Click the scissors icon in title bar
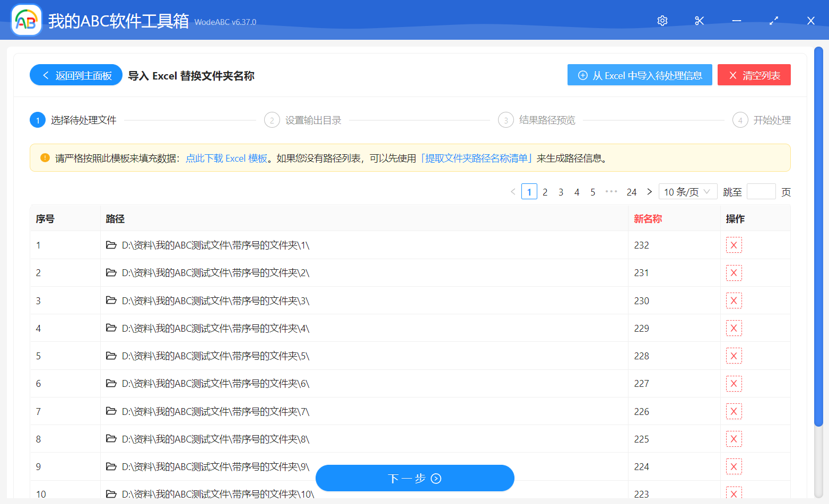 699,21
